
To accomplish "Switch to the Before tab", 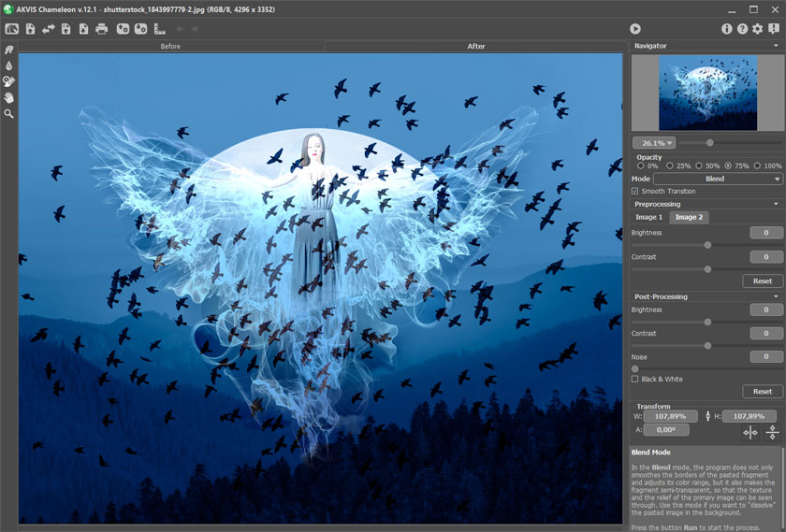I will click(x=170, y=46).
